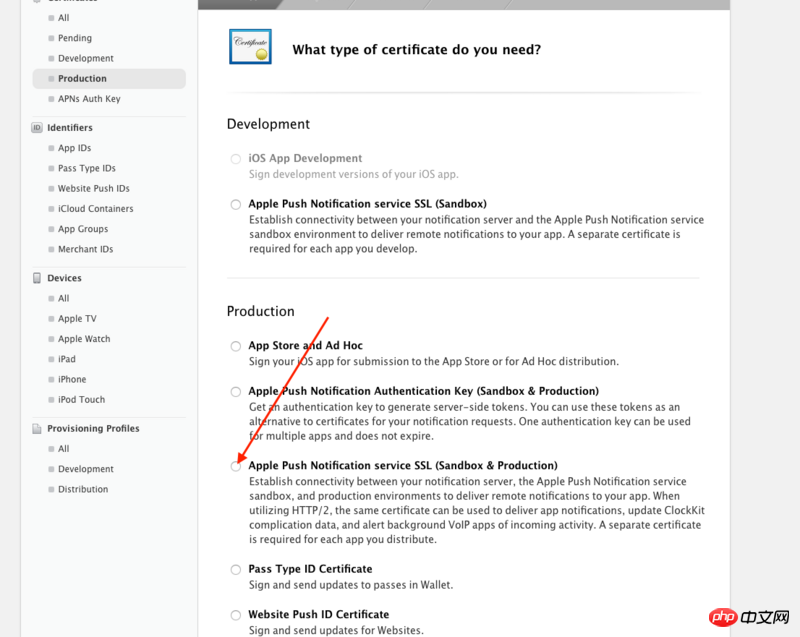Open APNs Auth Key sidebar item
The width and height of the screenshot is (800, 637).
(x=89, y=99)
